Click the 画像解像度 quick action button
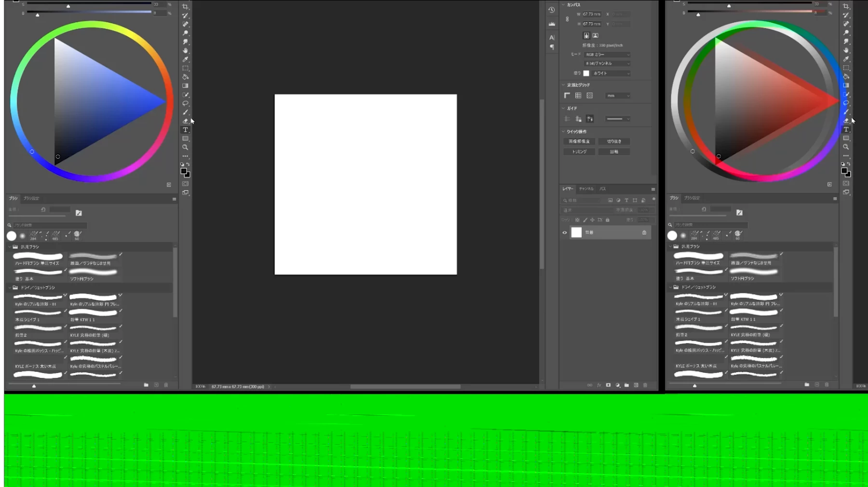Screen dimensions: 868x487 (579, 141)
